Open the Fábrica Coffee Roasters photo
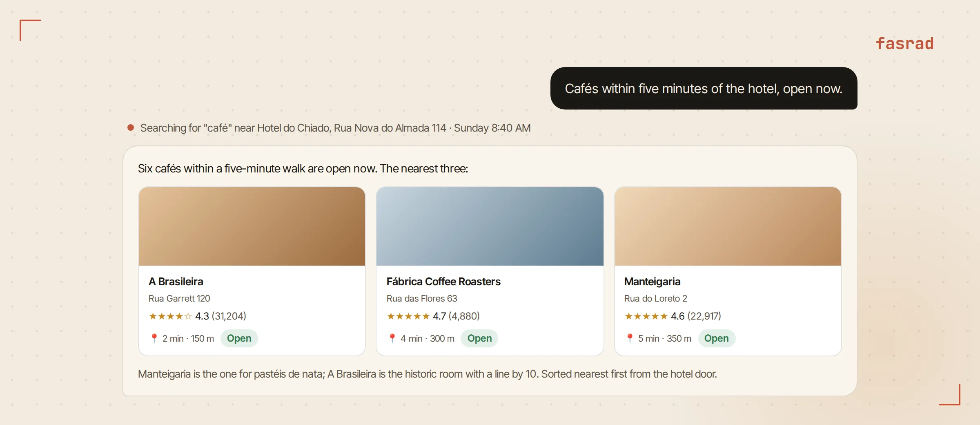 (490, 226)
